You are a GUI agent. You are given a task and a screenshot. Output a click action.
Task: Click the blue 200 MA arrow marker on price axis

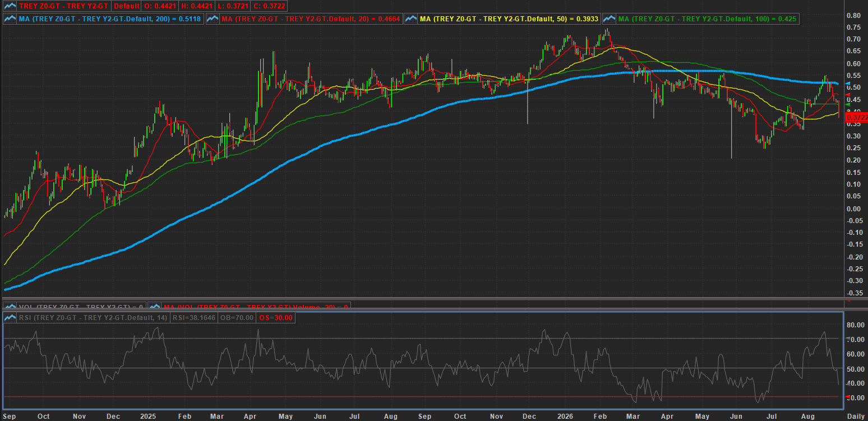847,84
